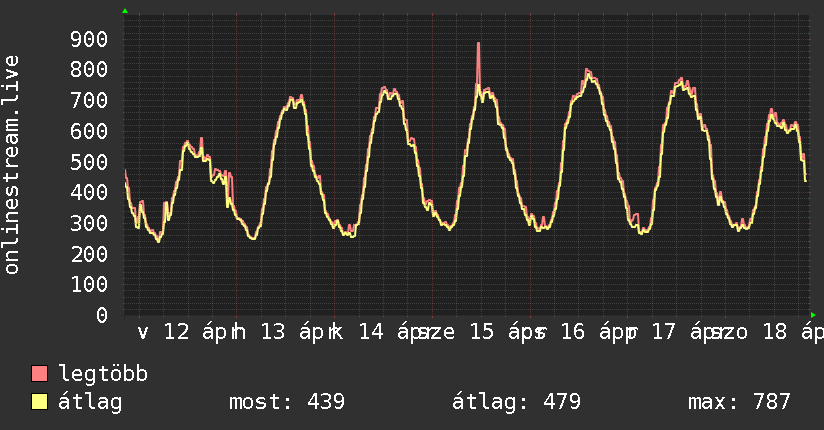Click the onlinestream.live axis title
824x430 pixels.
[x=11, y=165]
